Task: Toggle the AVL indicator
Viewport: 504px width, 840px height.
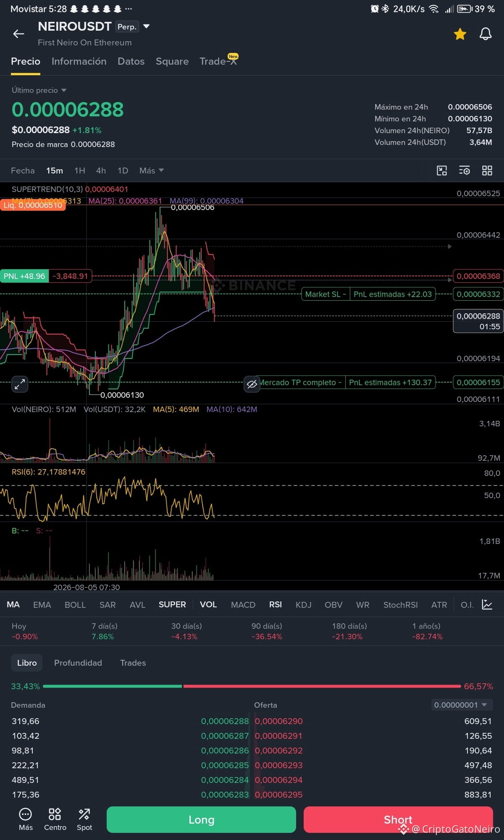Action: pos(137,604)
